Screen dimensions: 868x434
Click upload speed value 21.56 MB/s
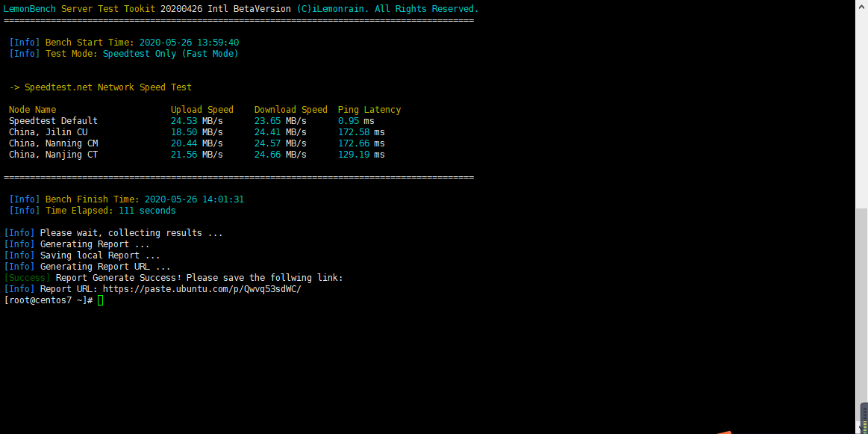click(x=196, y=154)
